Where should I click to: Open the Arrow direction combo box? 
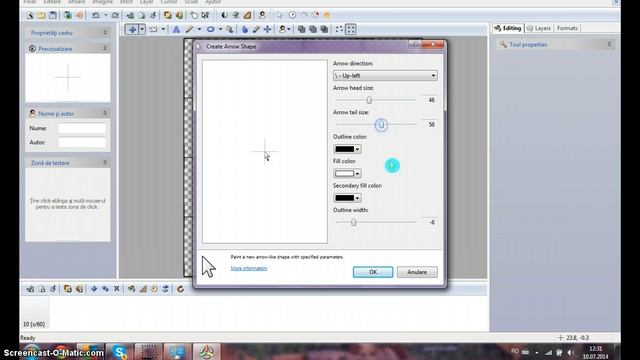385,76
